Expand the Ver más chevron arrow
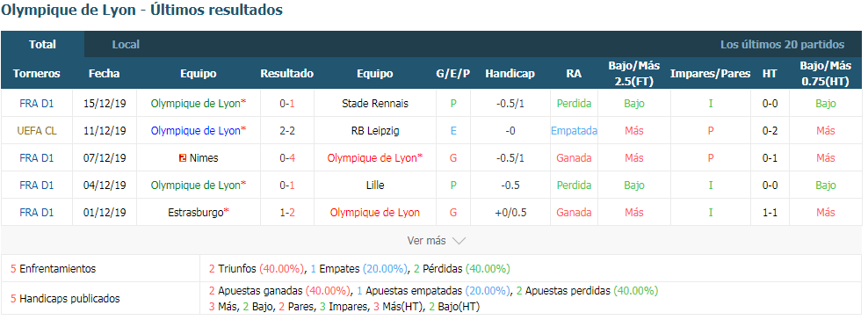 point(459,241)
